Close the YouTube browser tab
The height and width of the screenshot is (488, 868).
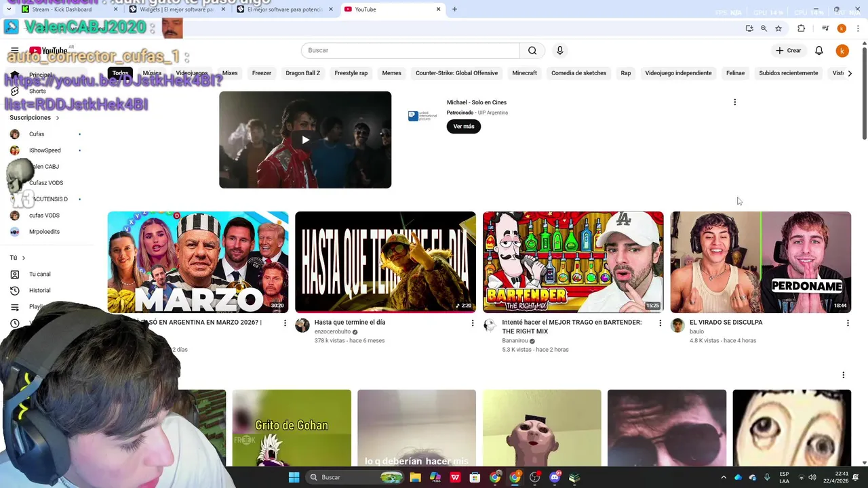pyautogui.click(x=438, y=9)
